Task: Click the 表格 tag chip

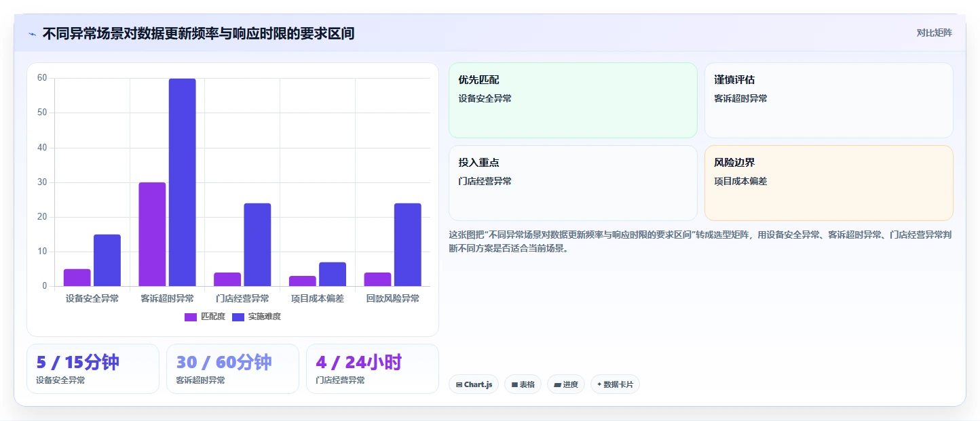Action: pos(523,384)
